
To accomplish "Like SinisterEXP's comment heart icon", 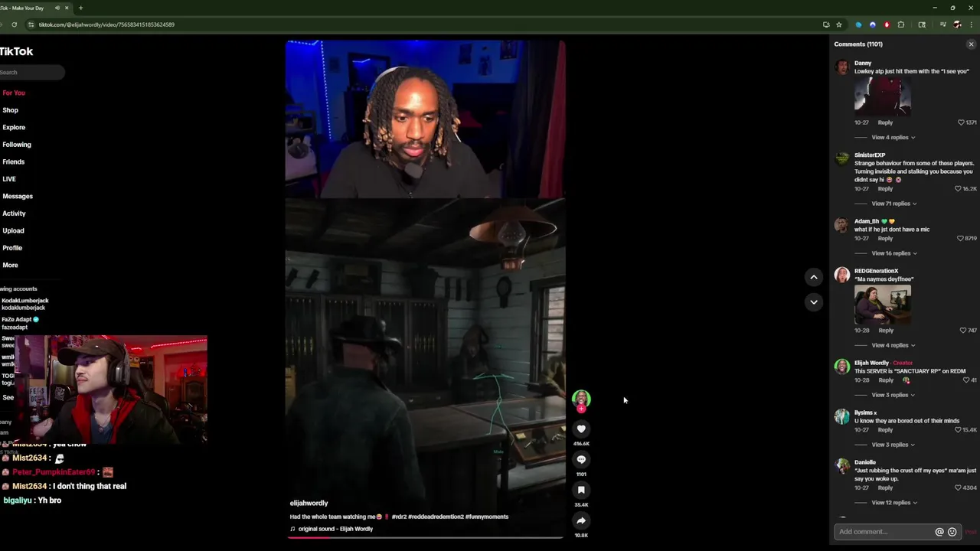I will 959,189.
